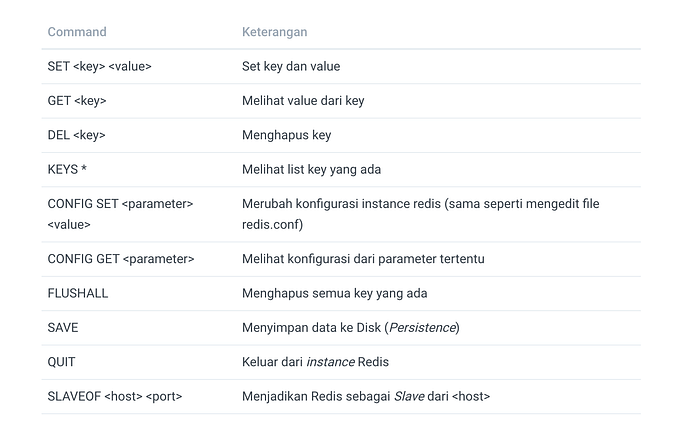Click the 'Set key dan value' description

point(291,66)
